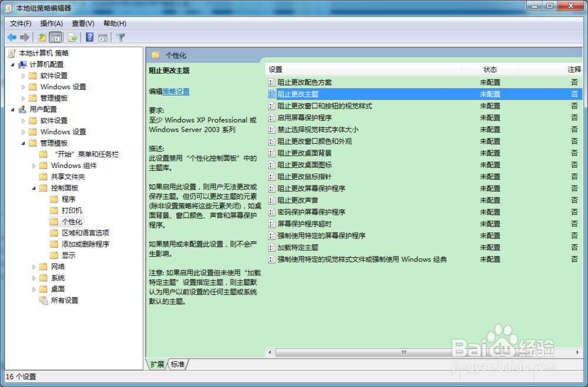Click the application icon in the title bar
Image resolution: width=588 pixels, height=387 pixels.
(8, 8)
